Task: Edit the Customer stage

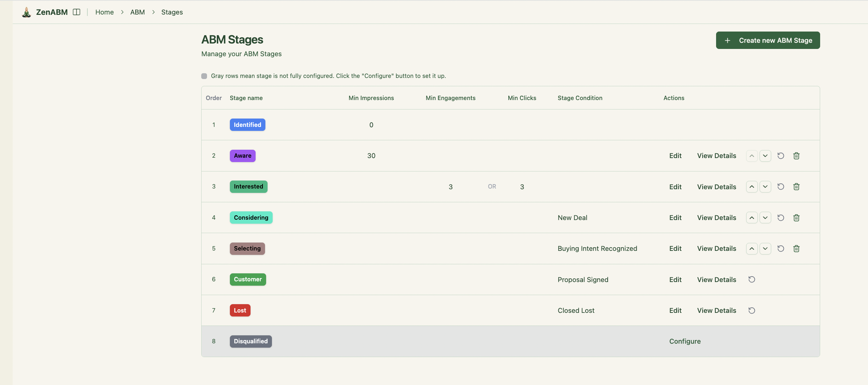Action: click(675, 280)
